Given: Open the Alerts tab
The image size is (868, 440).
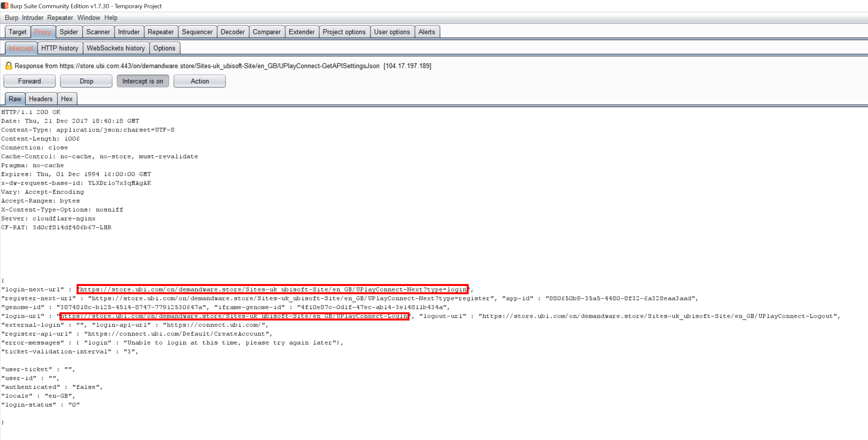Looking at the screenshot, I should pyautogui.click(x=427, y=32).
